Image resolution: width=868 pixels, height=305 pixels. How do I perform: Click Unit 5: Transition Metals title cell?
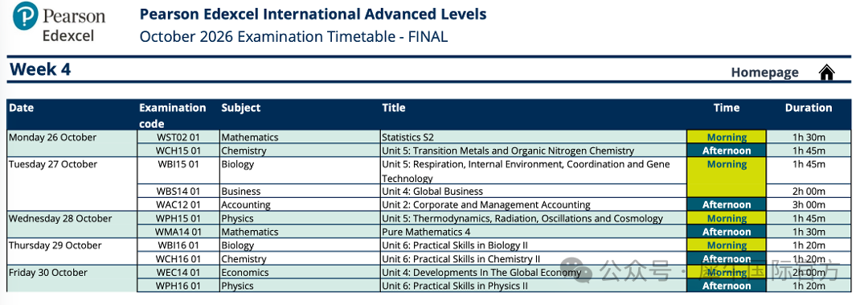pos(533,150)
